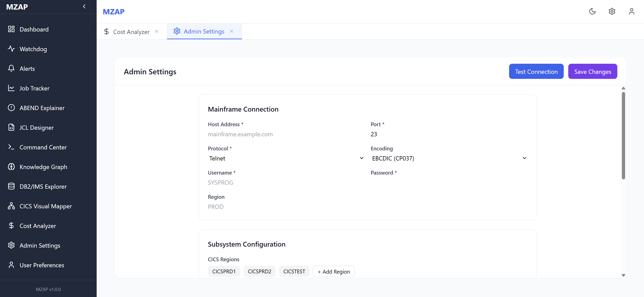Open CICS Visual Mapper in sidebar
The height and width of the screenshot is (297, 644).
(46, 206)
